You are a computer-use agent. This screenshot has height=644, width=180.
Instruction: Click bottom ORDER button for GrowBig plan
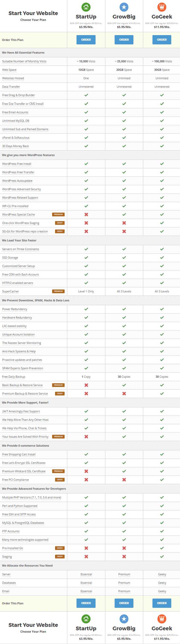pyautogui.click(x=124, y=603)
